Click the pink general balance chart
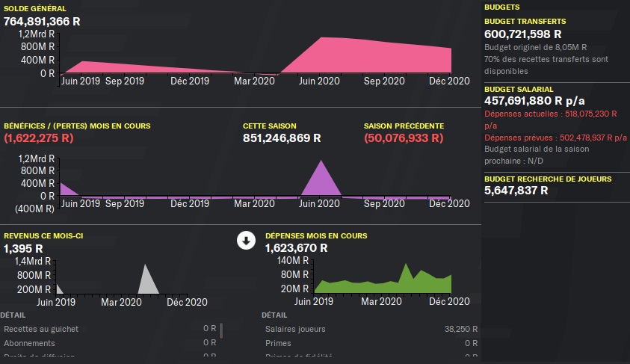630x364 pixels. [x=254, y=56]
